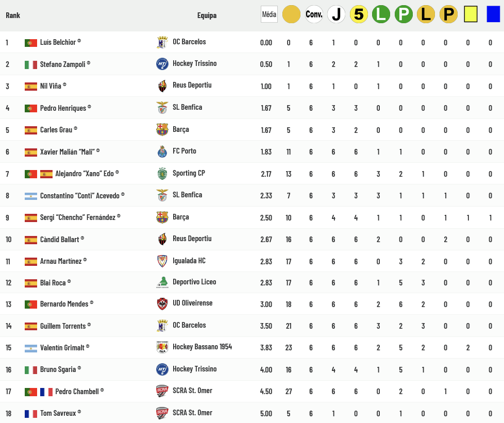Image resolution: width=504 pixels, height=423 pixels.
Task: Click the white J header icon
Action: pyautogui.click(x=336, y=14)
